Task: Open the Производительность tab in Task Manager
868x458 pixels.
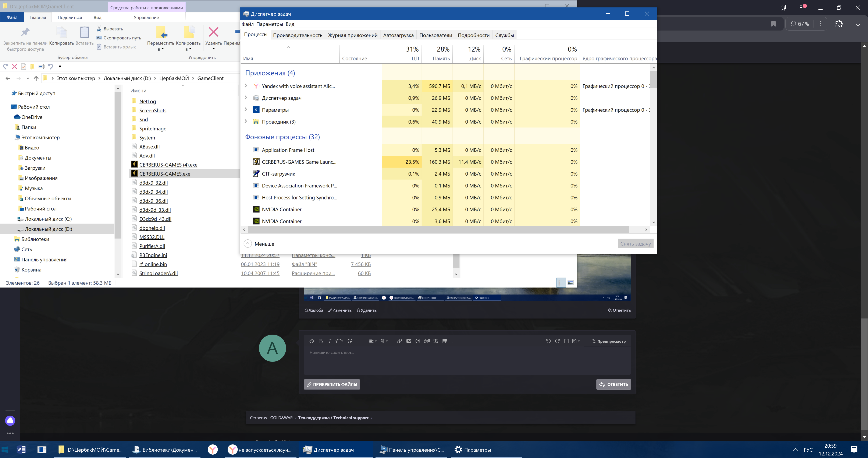Action: (x=298, y=35)
